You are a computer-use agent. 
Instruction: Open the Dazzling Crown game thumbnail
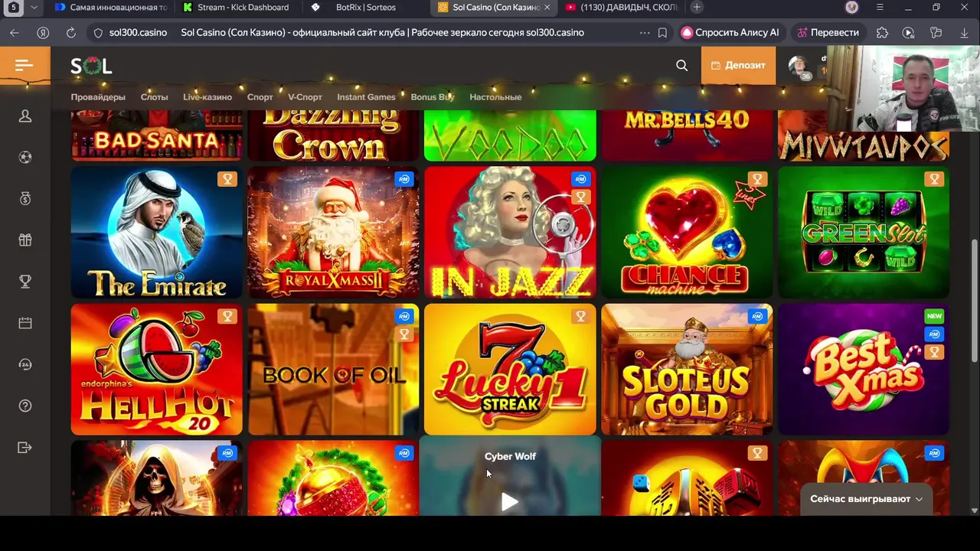point(333,135)
